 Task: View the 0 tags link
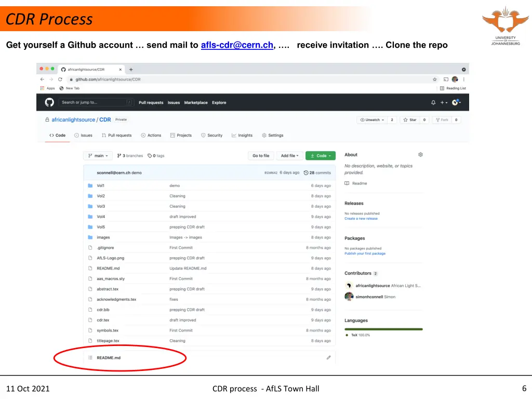[156, 156]
